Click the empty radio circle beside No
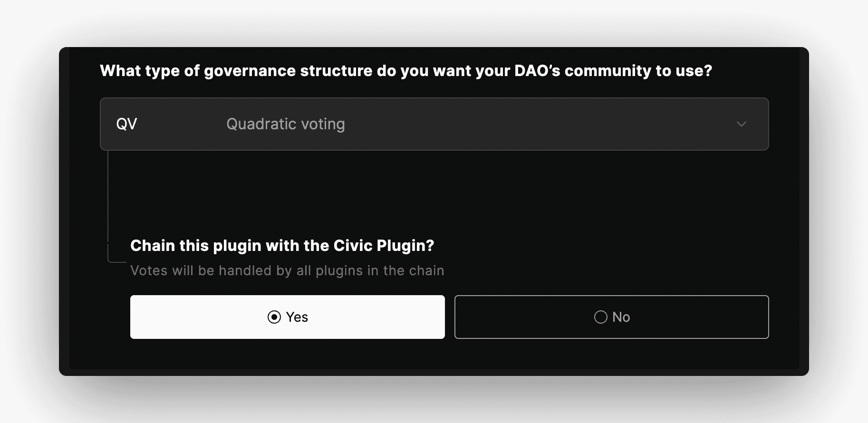 [600, 317]
